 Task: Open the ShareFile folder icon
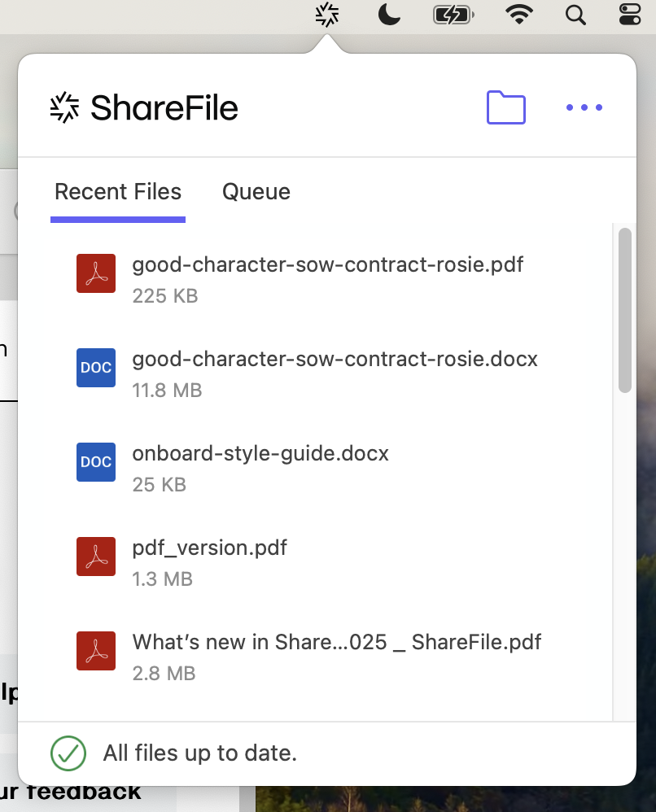click(x=505, y=107)
